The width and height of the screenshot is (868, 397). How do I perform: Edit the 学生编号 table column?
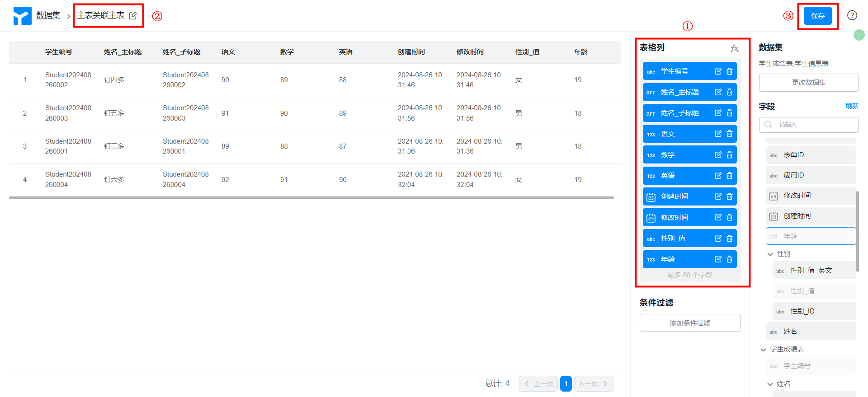pos(718,71)
